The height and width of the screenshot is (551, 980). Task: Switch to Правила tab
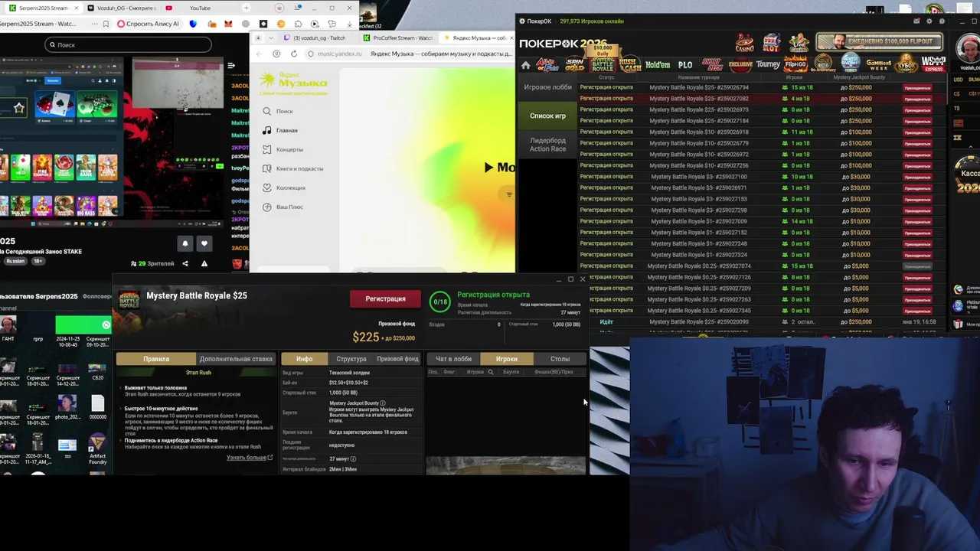(156, 359)
